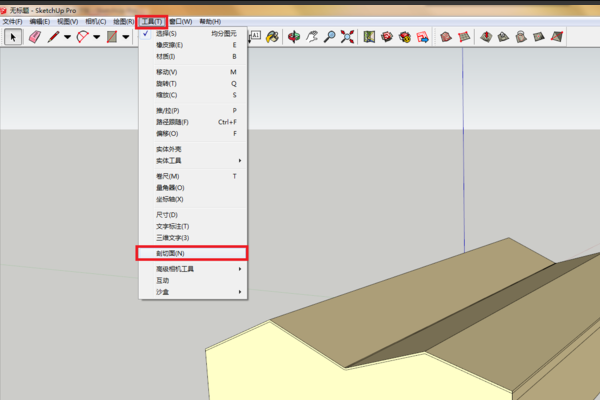The image size is (600, 400).
Task: Choose 推/拉(P) from the menu
Action: coord(193,111)
